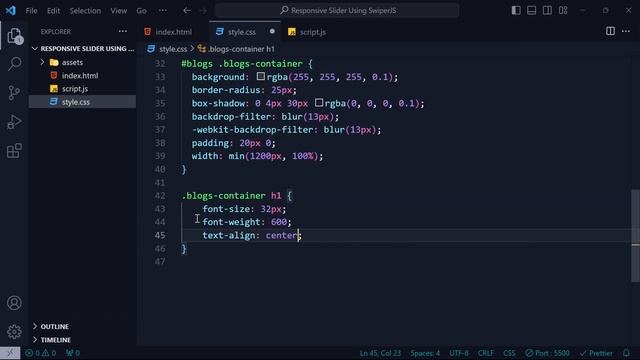
Task: Change indentation Spaces: 4
Action: (x=425, y=353)
